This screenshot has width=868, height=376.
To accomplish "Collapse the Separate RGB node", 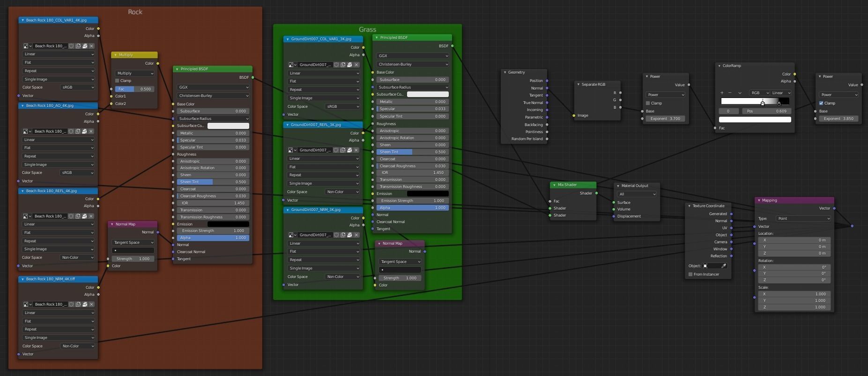I will [x=579, y=84].
